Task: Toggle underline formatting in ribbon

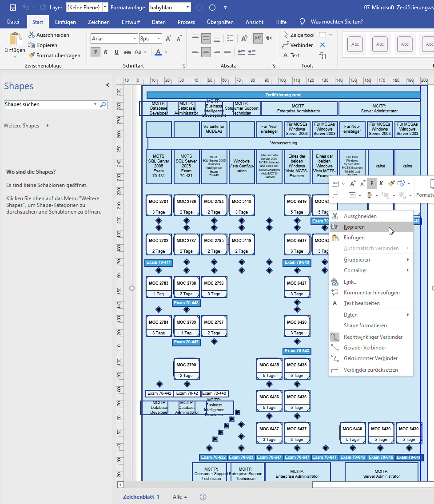Action: tap(116, 52)
